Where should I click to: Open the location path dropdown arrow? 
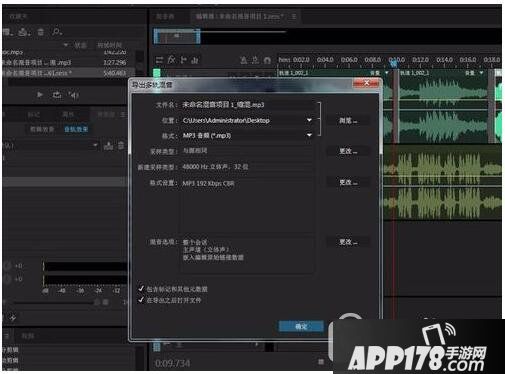(x=309, y=120)
